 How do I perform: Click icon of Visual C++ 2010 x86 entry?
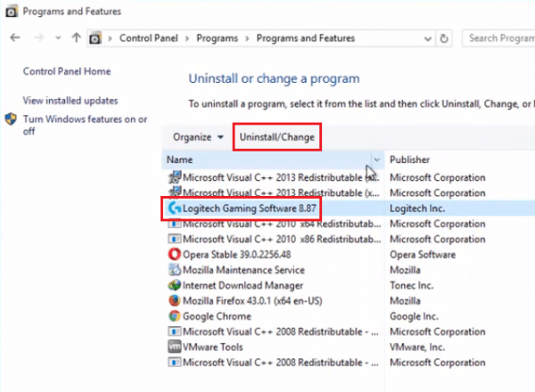coord(175,238)
